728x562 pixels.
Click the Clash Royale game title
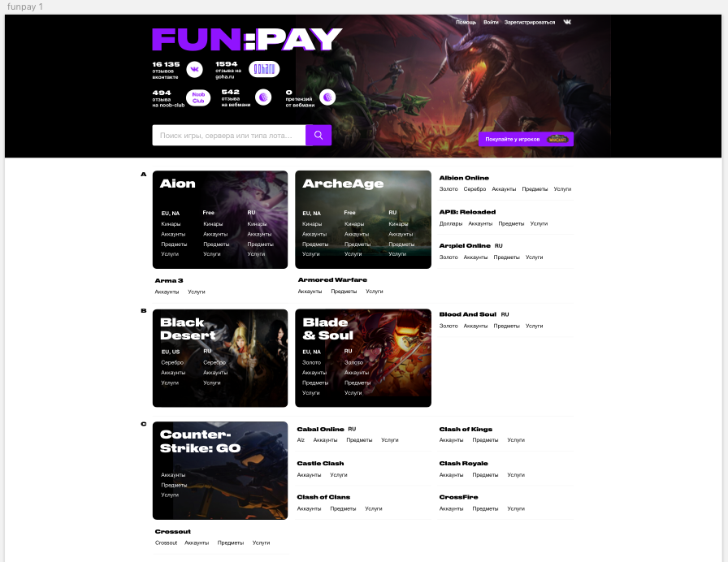point(463,463)
